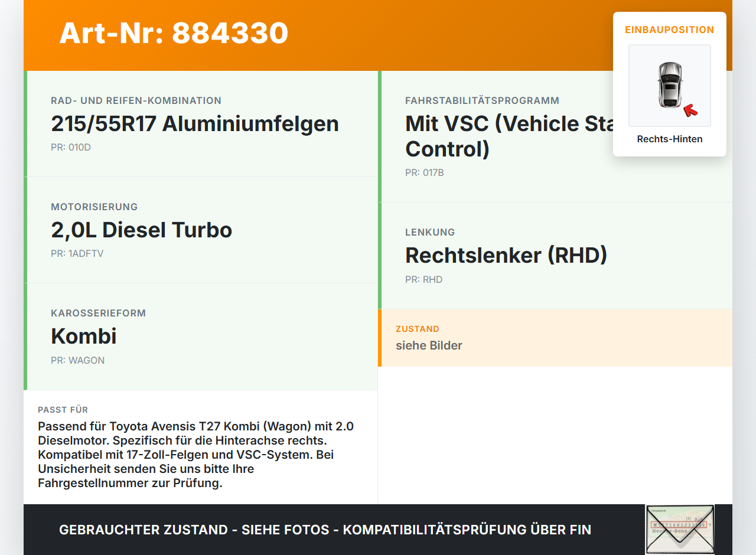Click the 'PR: WAGON' code
Viewport: 756px width, 555px height.
78,360
